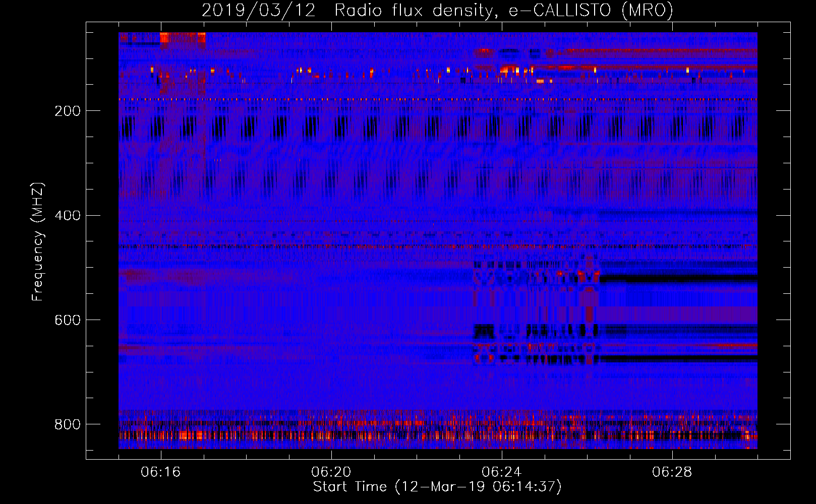Image resolution: width=816 pixels, height=504 pixels.
Task: Click the plot title "2019/03/12 Radio flux density, e-CALLISTO (MRO)"
Action: coord(437,10)
